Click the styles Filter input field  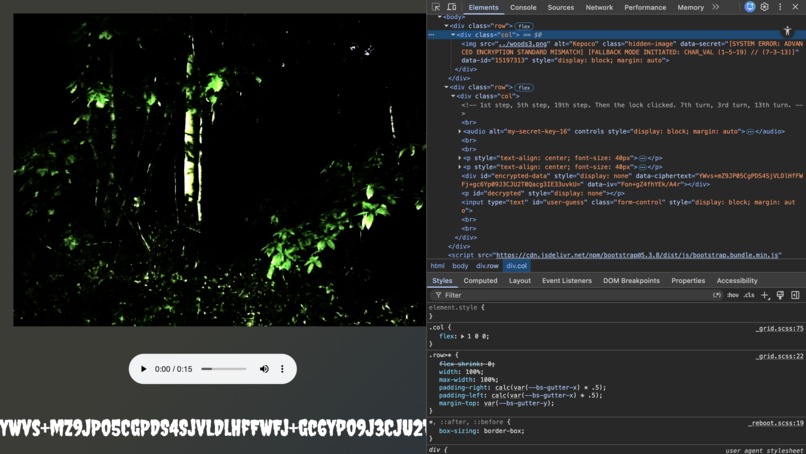[x=571, y=295]
